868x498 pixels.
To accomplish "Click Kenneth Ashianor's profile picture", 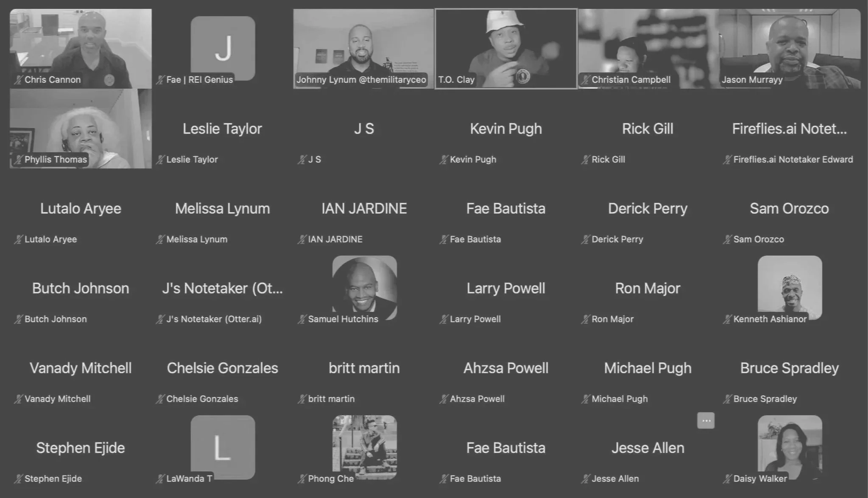I will [790, 284].
